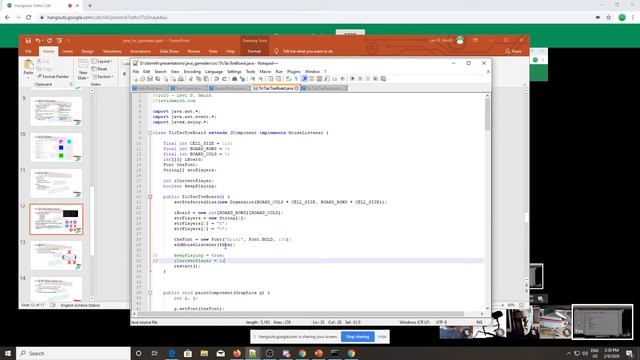The height and width of the screenshot is (360, 640).
Task: Click PowerPoint icon on Windows taskbar
Action: click(x=318, y=353)
